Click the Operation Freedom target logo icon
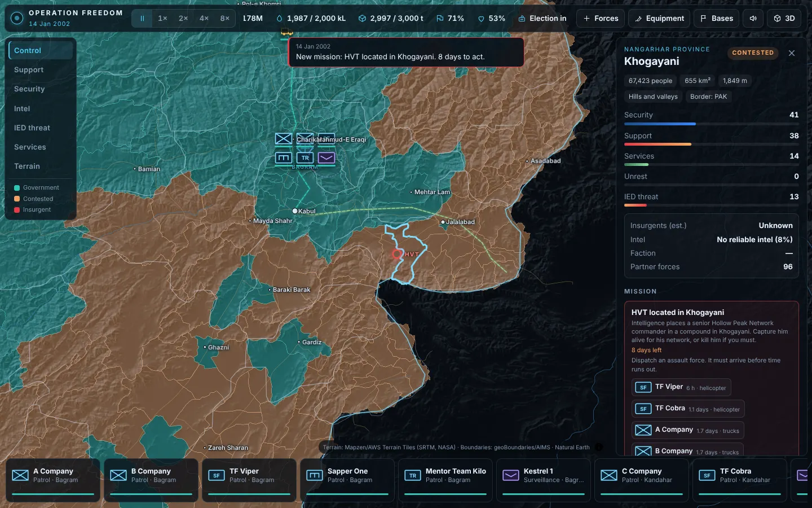 coord(17,18)
